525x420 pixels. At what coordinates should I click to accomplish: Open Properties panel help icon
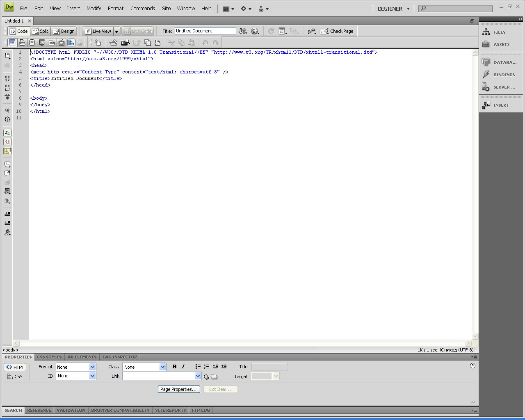click(x=472, y=366)
